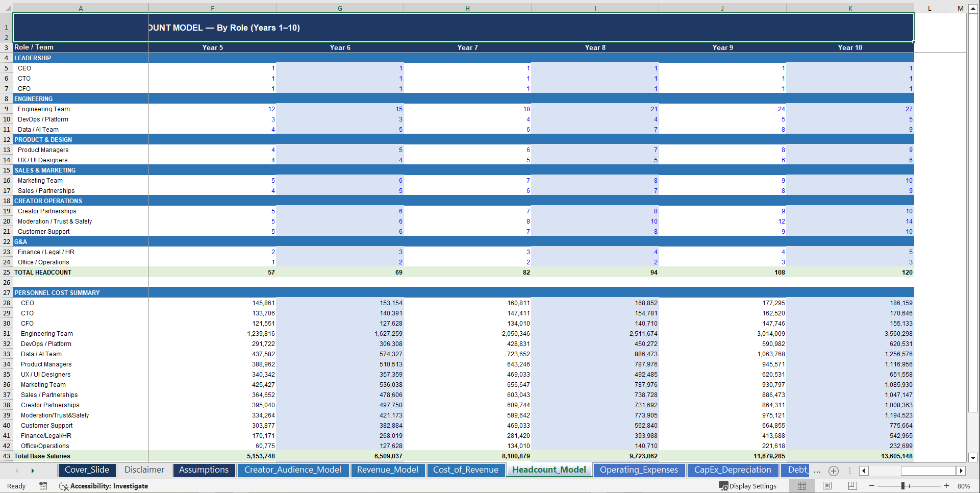The height and width of the screenshot is (493, 980).
Task: Open the Operating_Expenses worksheet
Action: (639, 470)
